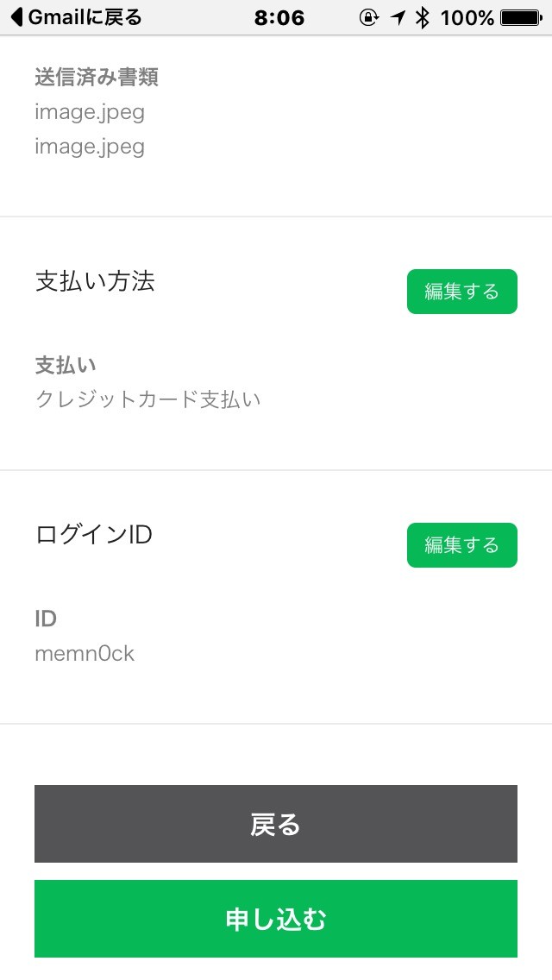Tap the Gmail back arrow icon
552x980 pixels.
[16, 17]
